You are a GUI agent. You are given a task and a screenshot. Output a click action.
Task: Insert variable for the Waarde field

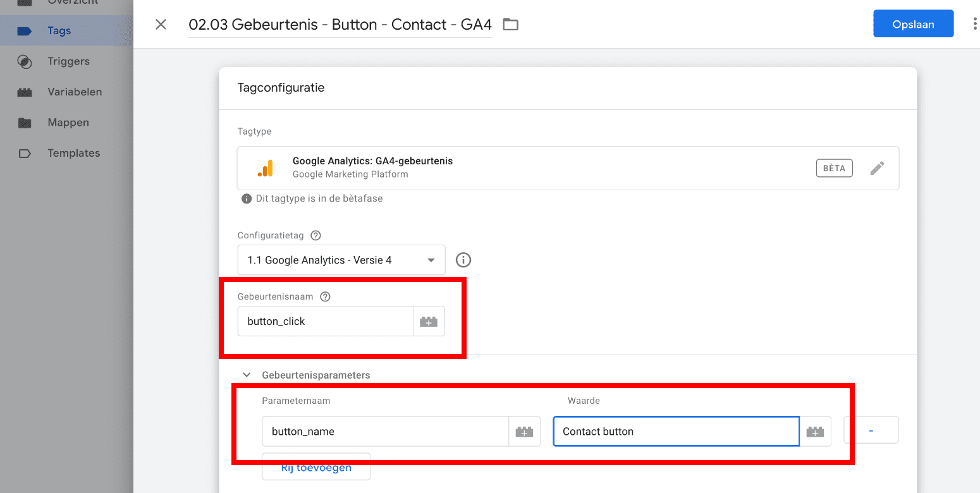coord(815,431)
